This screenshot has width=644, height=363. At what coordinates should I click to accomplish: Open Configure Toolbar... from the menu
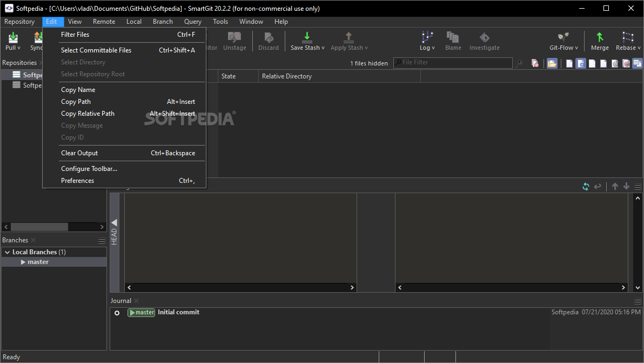tap(124, 169)
